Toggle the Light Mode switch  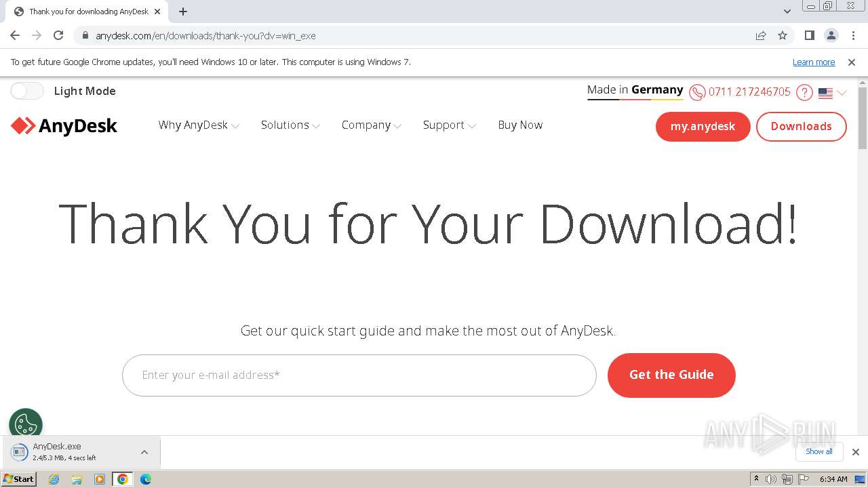pos(27,91)
